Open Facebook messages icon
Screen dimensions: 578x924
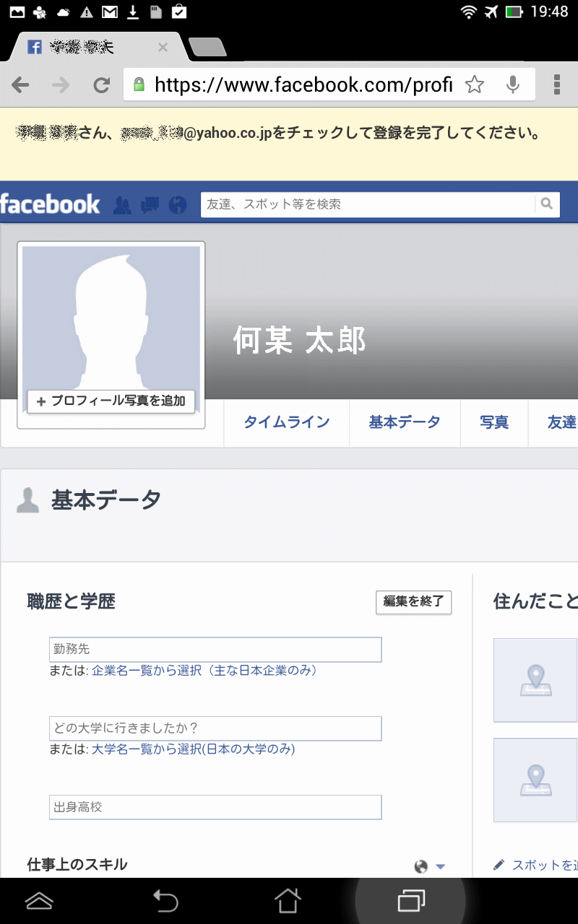click(150, 205)
